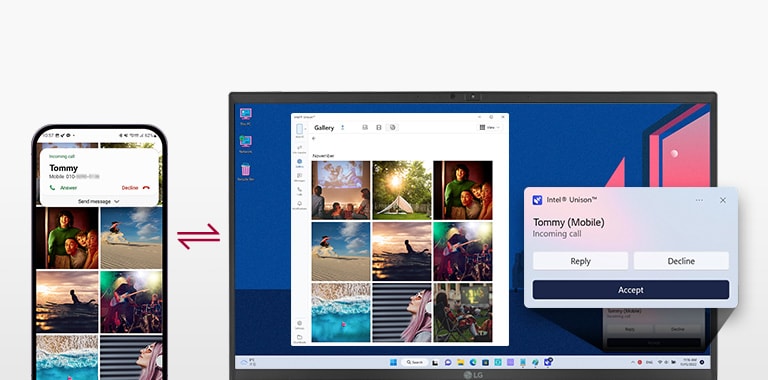The width and height of the screenshot is (768, 380).
Task: Tap the sand dune photo on phone
Action: 131,238
